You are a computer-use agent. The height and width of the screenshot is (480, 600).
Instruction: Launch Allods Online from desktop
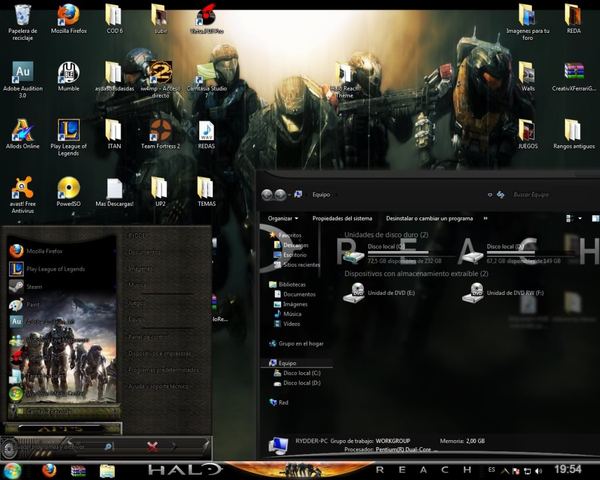[x=23, y=134]
